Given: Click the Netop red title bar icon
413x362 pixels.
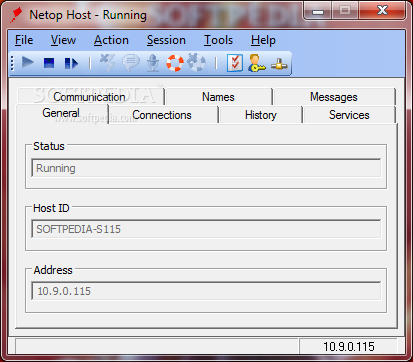Looking at the screenshot, I should pos(16,15).
